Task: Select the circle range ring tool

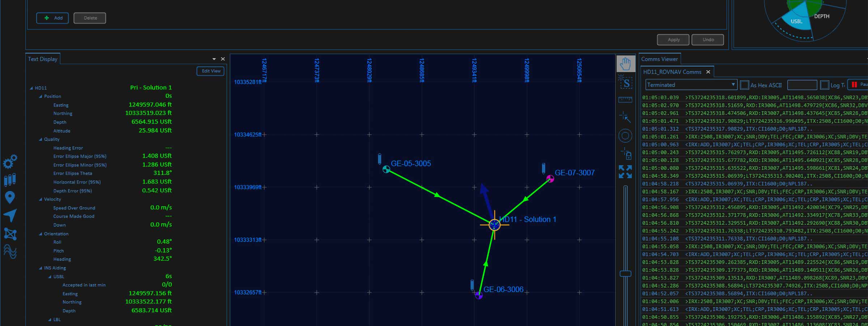Action: coord(625,136)
